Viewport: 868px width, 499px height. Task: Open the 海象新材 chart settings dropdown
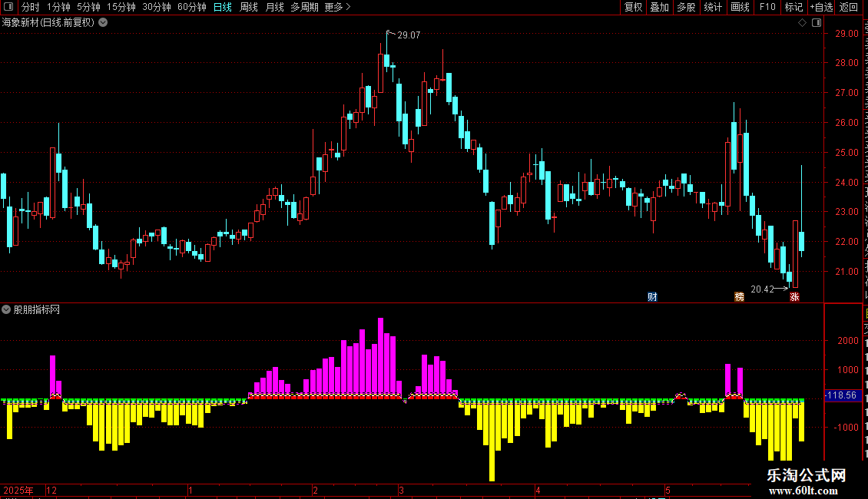(x=103, y=23)
